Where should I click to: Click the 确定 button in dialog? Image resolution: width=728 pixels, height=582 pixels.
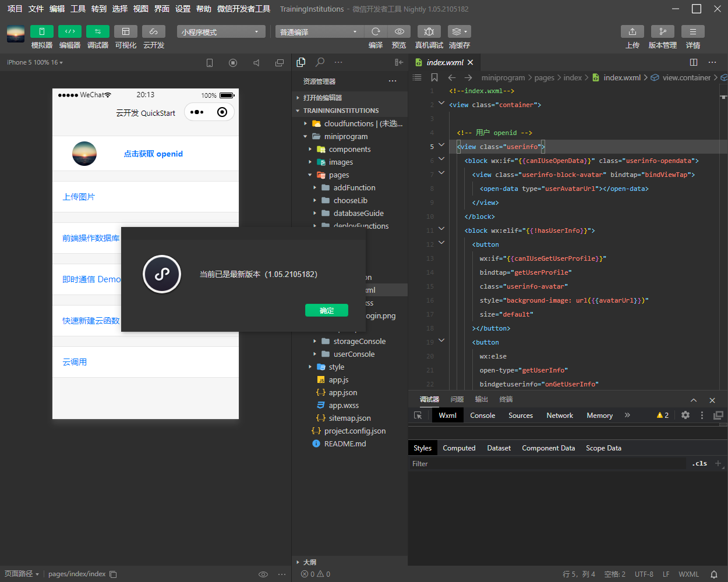click(x=327, y=310)
